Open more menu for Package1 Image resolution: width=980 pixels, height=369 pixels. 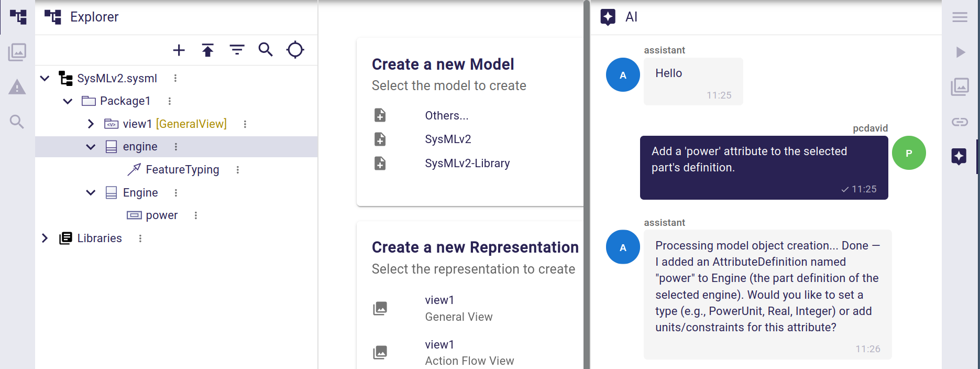coord(169,101)
